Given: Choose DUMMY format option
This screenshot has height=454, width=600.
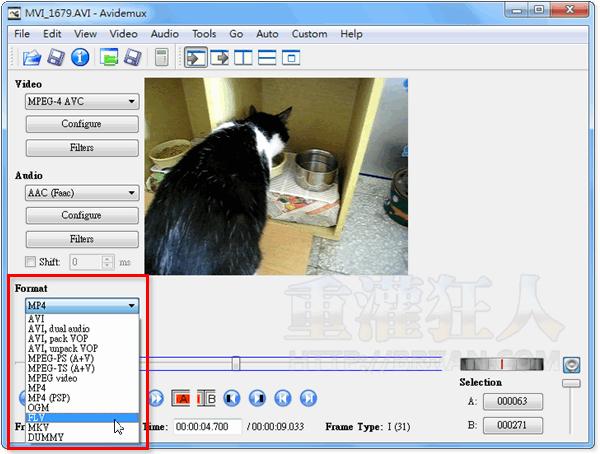Looking at the screenshot, I should (x=82, y=438).
